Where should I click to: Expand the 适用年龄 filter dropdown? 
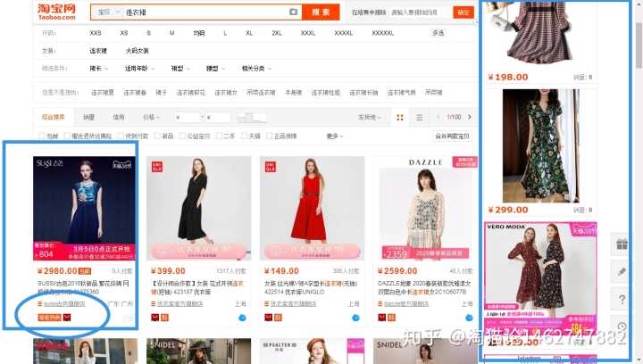[x=140, y=69]
